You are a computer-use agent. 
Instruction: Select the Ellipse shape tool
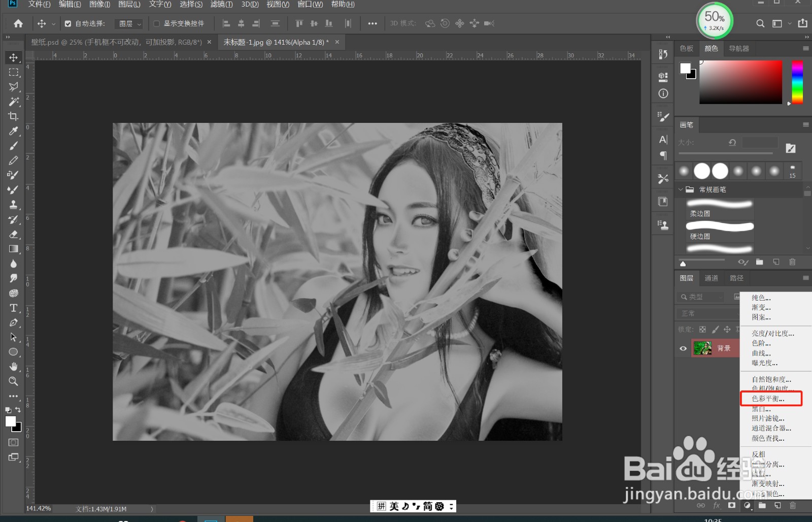tap(14, 352)
